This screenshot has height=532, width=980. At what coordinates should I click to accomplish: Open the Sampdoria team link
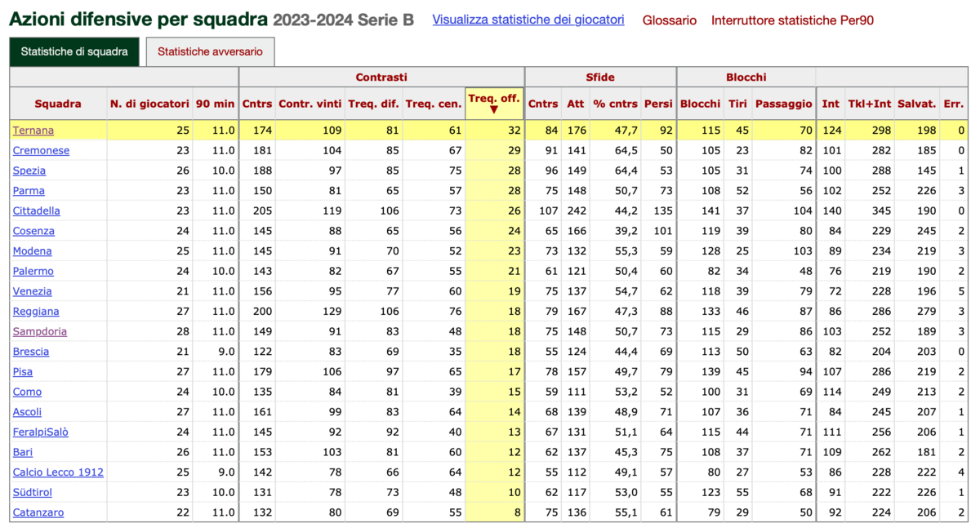click(x=39, y=331)
